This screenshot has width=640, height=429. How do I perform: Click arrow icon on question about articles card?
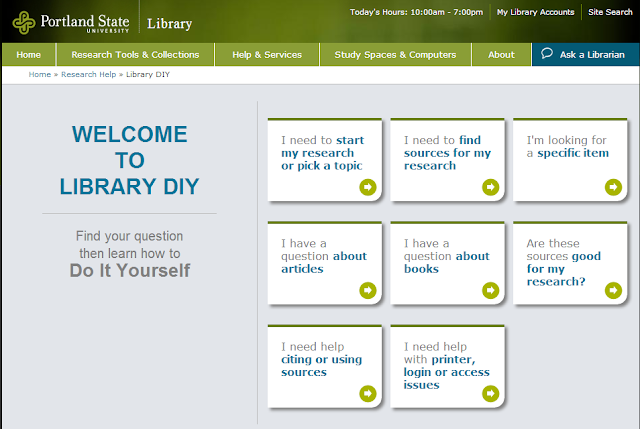coord(368,290)
